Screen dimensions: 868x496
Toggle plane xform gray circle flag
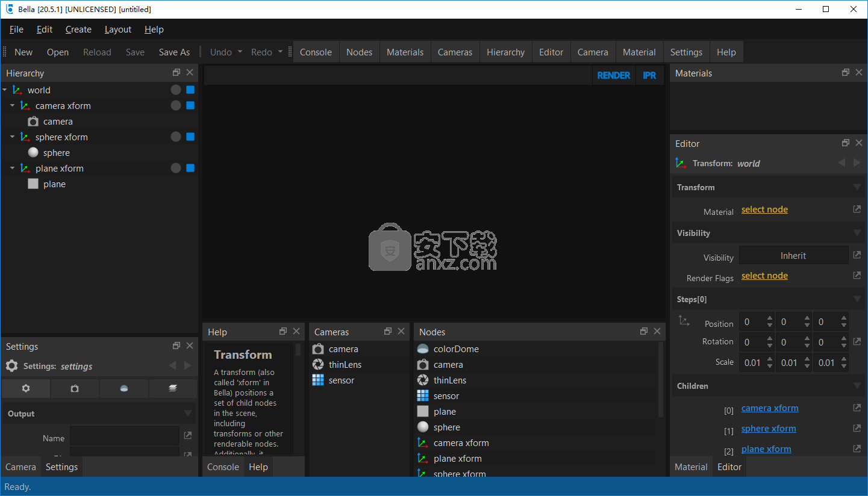(x=175, y=168)
